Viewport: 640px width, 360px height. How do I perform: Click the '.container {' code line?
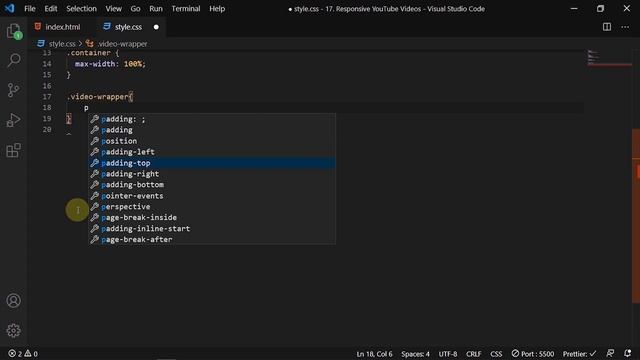[x=93, y=53]
